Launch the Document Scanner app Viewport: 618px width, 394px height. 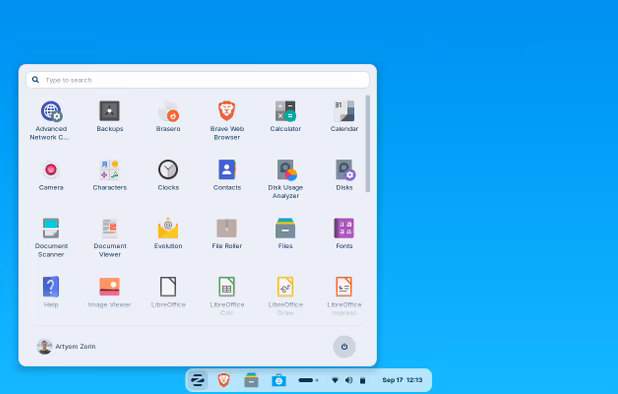51,237
